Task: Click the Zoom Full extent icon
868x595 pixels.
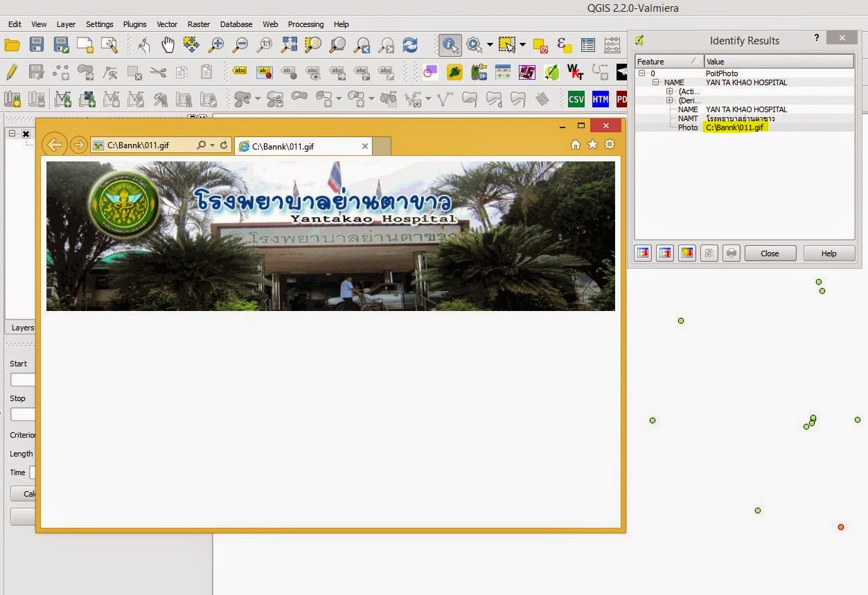Action: click(289, 46)
